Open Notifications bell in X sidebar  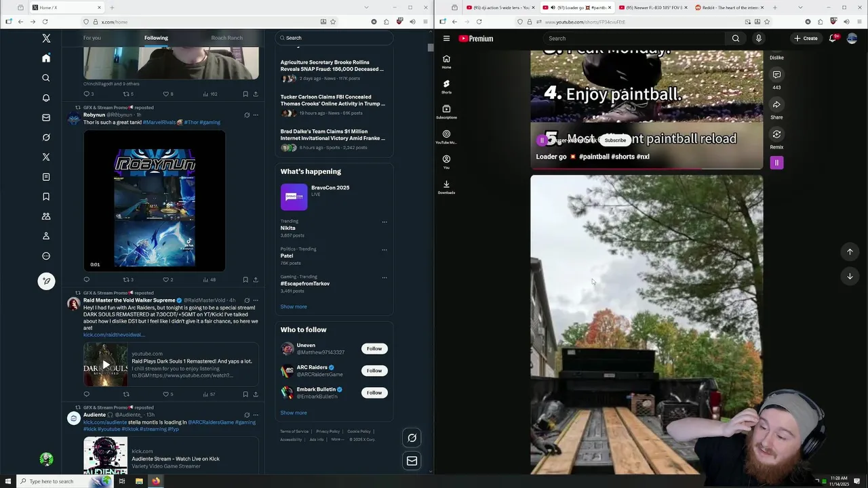click(46, 98)
